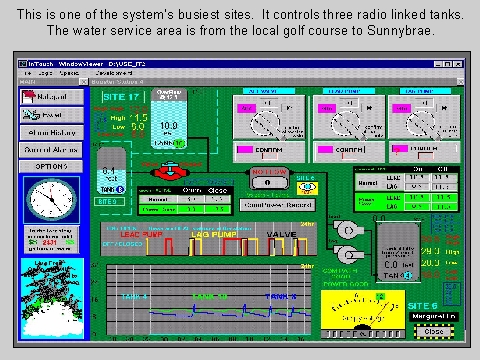Click the Current Alarms button

tap(51, 150)
